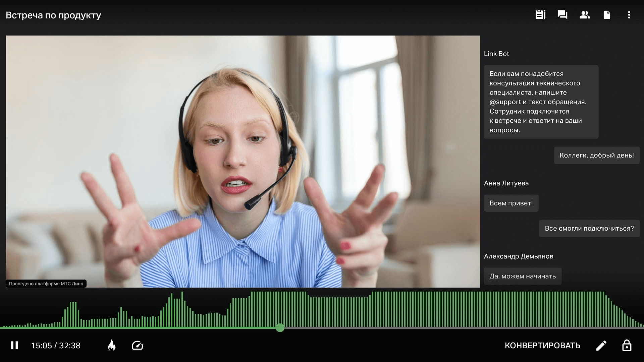Open the files document icon
The width and height of the screenshot is (644, 362).
607,15
